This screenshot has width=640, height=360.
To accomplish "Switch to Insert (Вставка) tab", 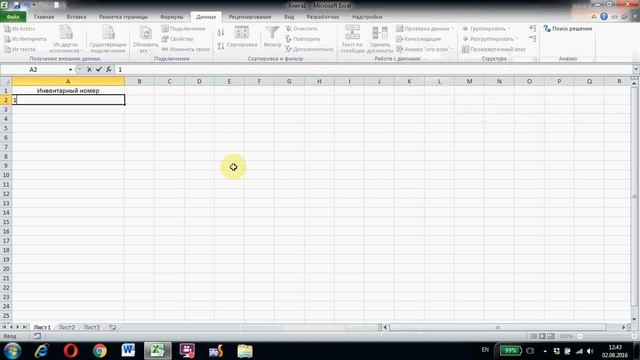I will (76, 17).
